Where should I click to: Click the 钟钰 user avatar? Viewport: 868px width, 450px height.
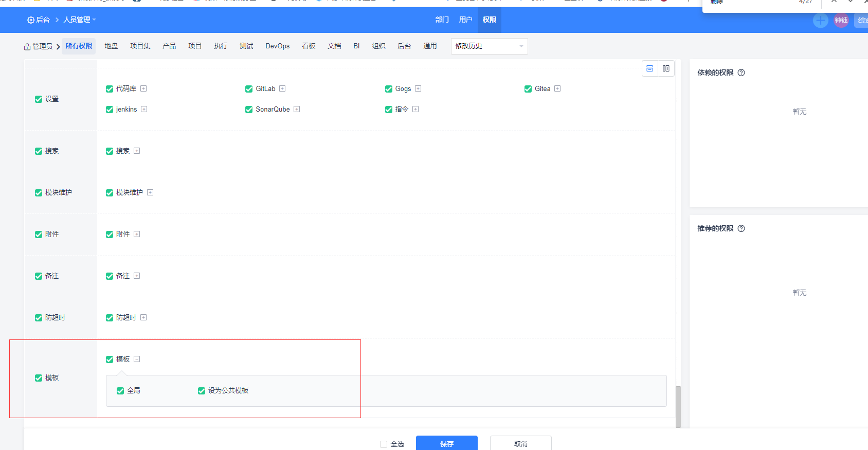coord(841,20)
